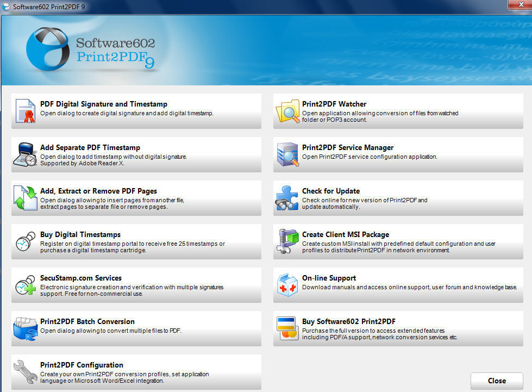Open PDF Digital Signature and Timestamp title

(104, 104)
